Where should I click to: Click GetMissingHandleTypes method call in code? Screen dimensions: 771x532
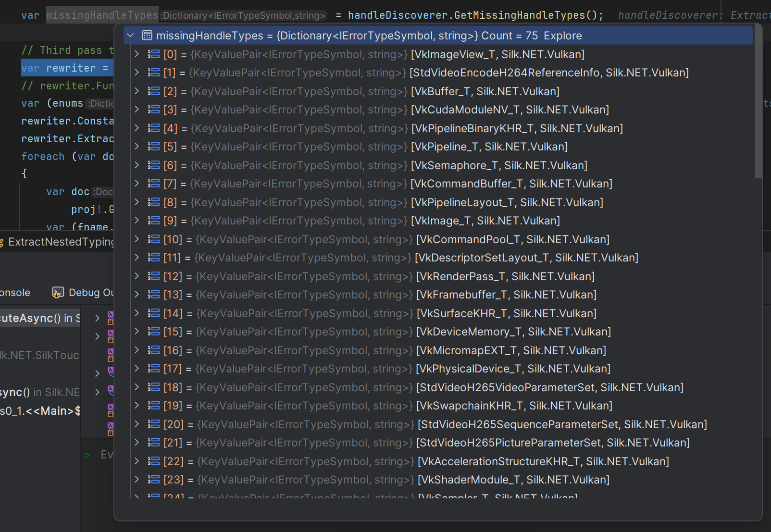click(520, 15)
